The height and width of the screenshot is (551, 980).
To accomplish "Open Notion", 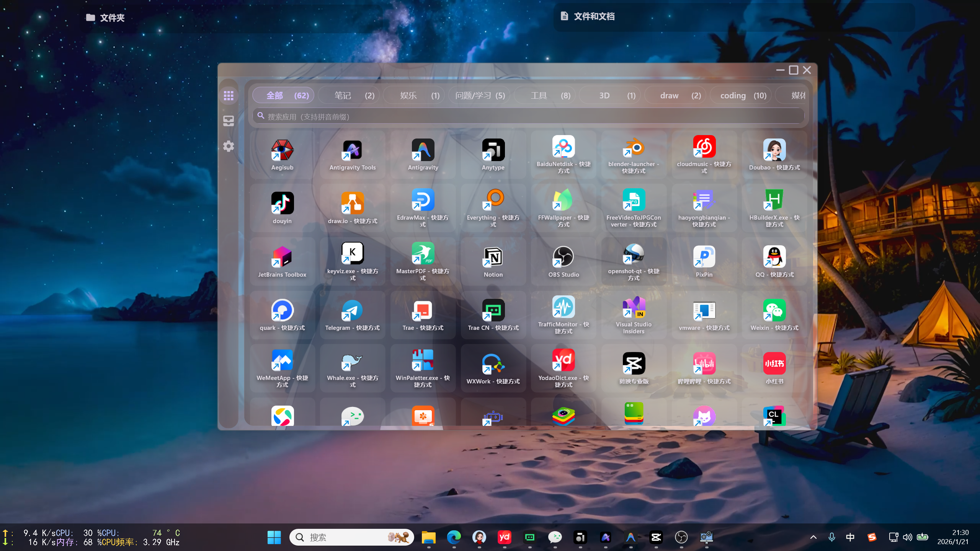I will coord(493,260).
